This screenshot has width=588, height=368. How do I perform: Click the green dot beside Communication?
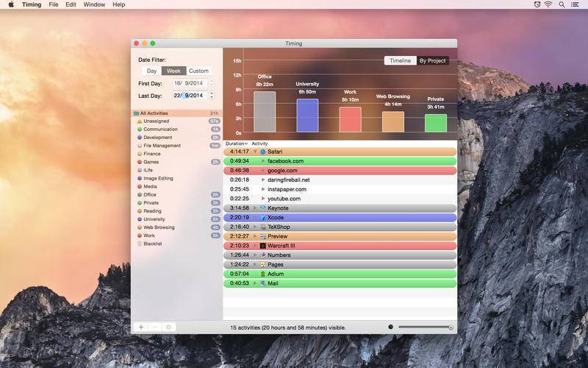click(x=140, y=130)
